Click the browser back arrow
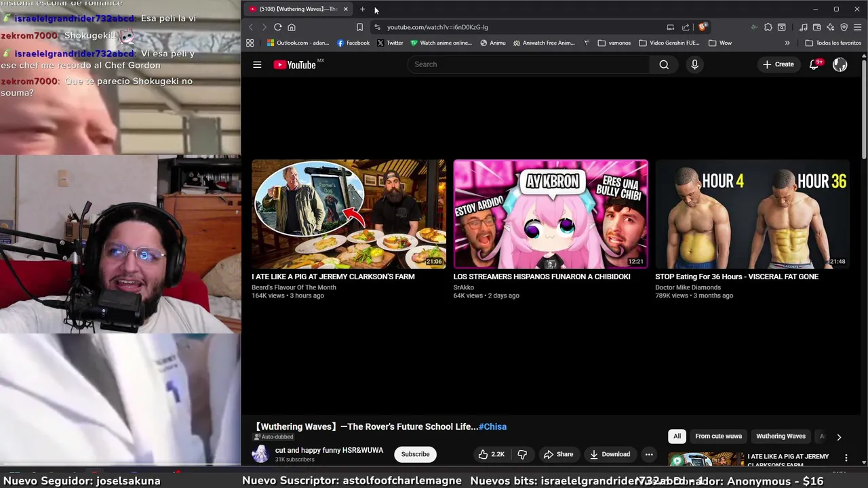The width and height of the screenshot is (868, 488). (251, 27)
